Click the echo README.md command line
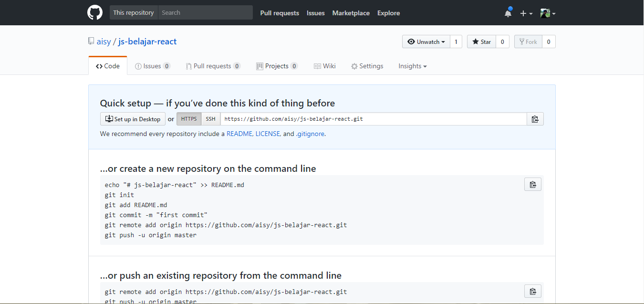The height and width of the screenshot is (304, 644). pyautogui.click(x=175, y=185)
